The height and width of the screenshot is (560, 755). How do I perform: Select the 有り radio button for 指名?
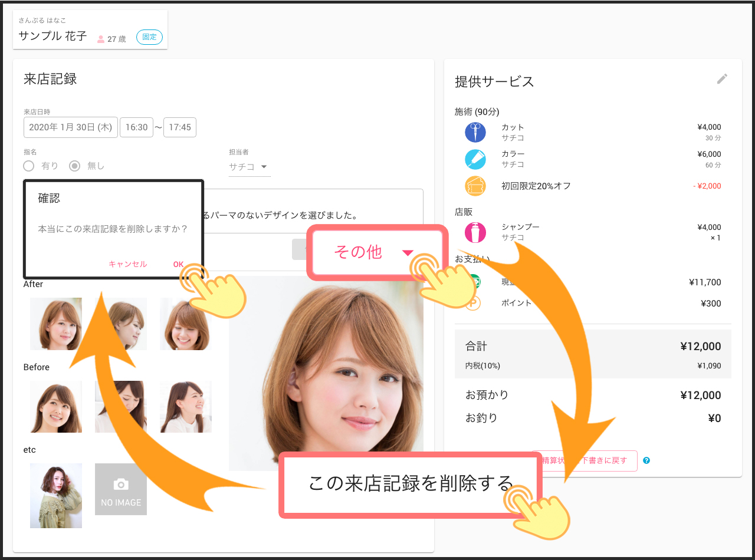29,166
